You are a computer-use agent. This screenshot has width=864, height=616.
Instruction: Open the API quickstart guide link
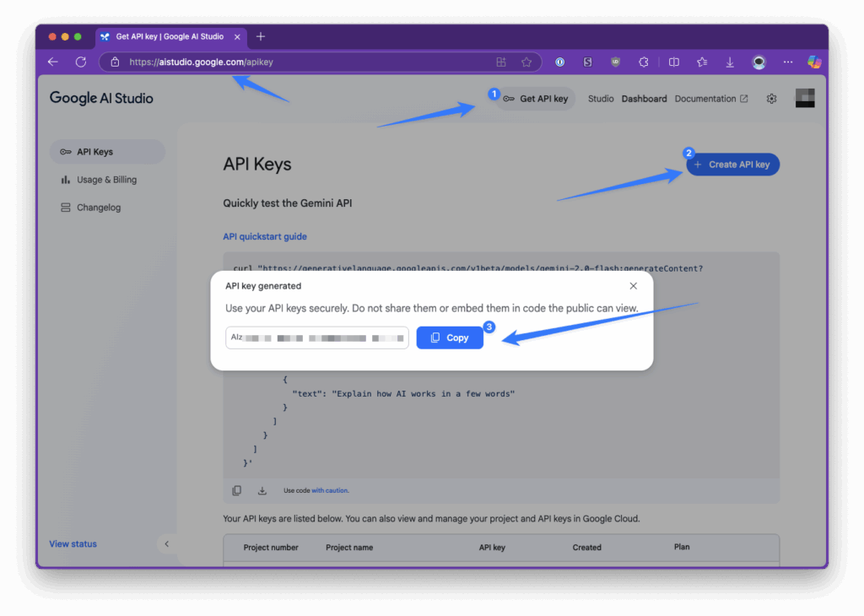pyautogui.click(x=265, y=236)
